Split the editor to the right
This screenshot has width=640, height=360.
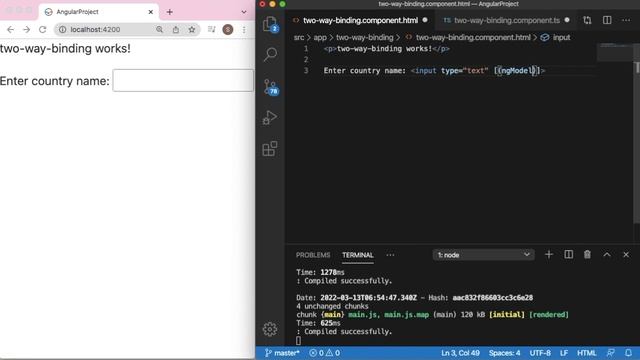click(x=607, y=20)
